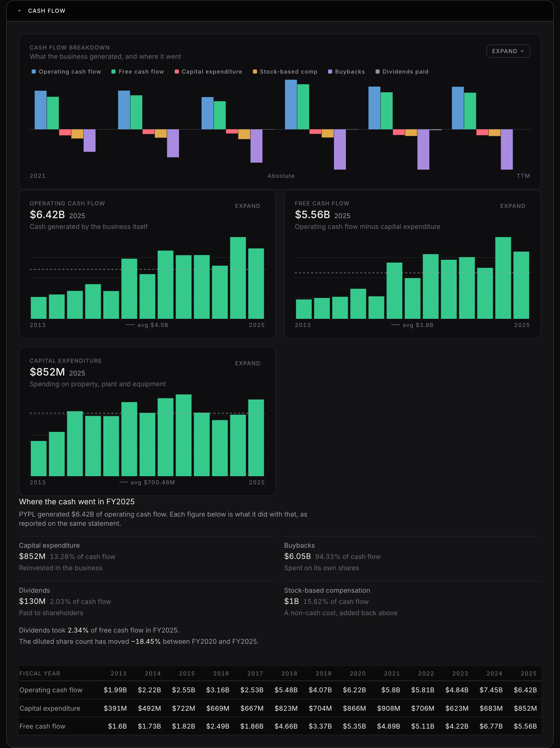Select the $6.42B operating cash flow headline
The width and height of the screenshot is (560, 748).
coord(47,214)
